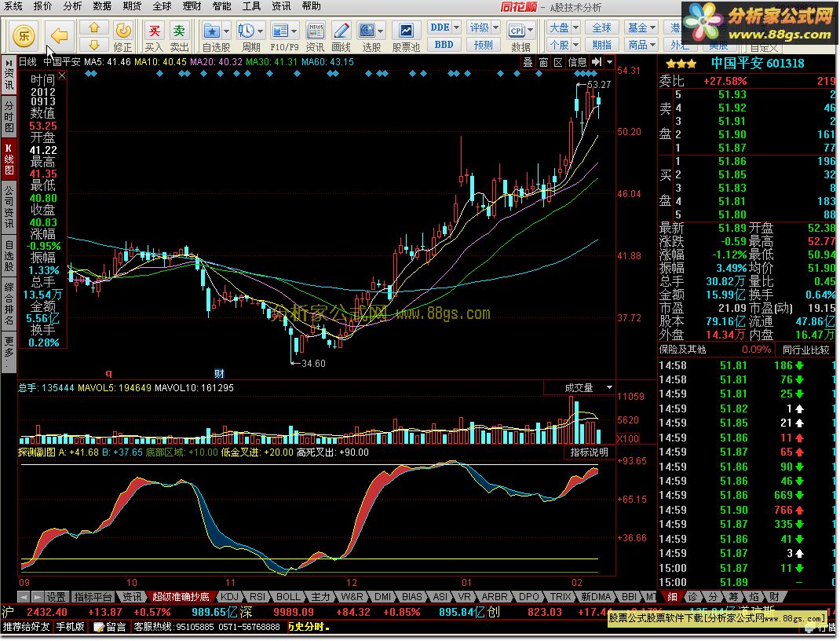Click the 周期 period clock icon
This screenshot has height=641, width=840.
[x=247, y=31]
